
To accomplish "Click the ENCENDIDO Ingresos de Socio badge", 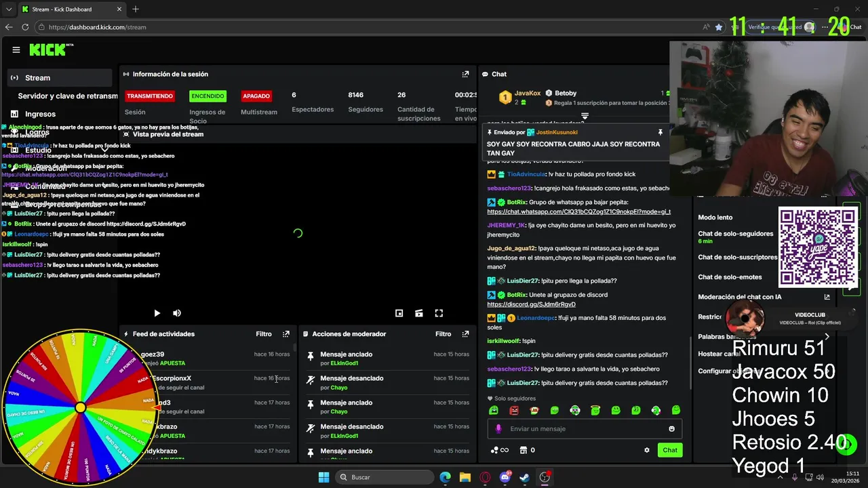I will (x=208, y=96).
